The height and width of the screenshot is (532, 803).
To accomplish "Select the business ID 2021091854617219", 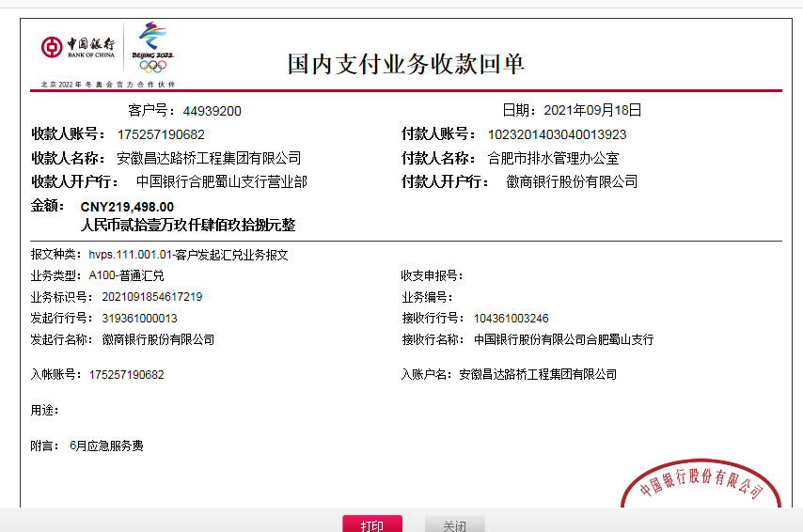I will pyautogui.click(x=146, y=297).
